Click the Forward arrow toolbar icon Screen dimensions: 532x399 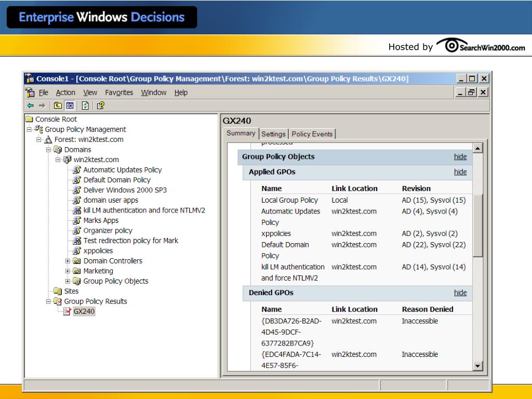click(42, 105)
